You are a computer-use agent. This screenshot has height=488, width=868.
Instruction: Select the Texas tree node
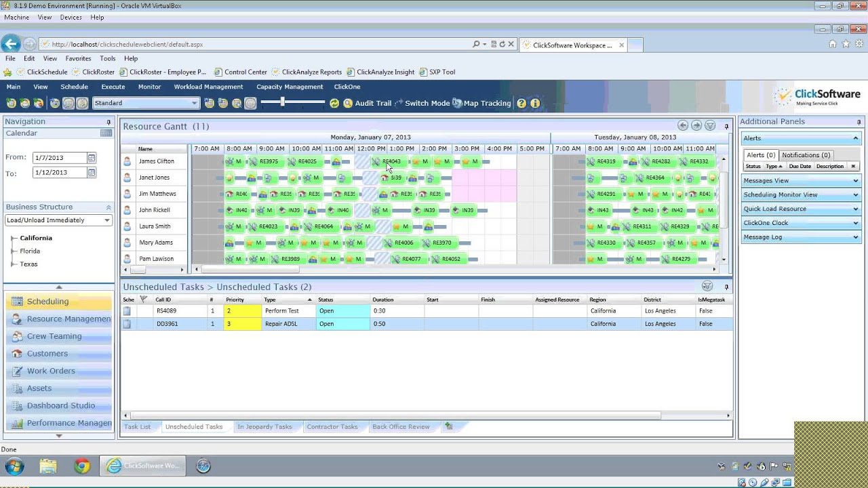point(28,264)
